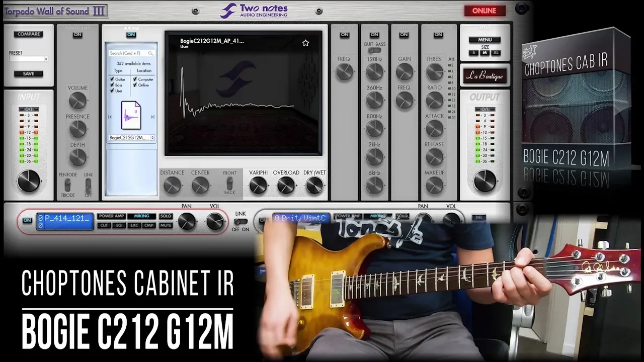This screenshot has height=362, width=644.
Task: Toggle the User type checkbox
Action: (x=112, y=91)
